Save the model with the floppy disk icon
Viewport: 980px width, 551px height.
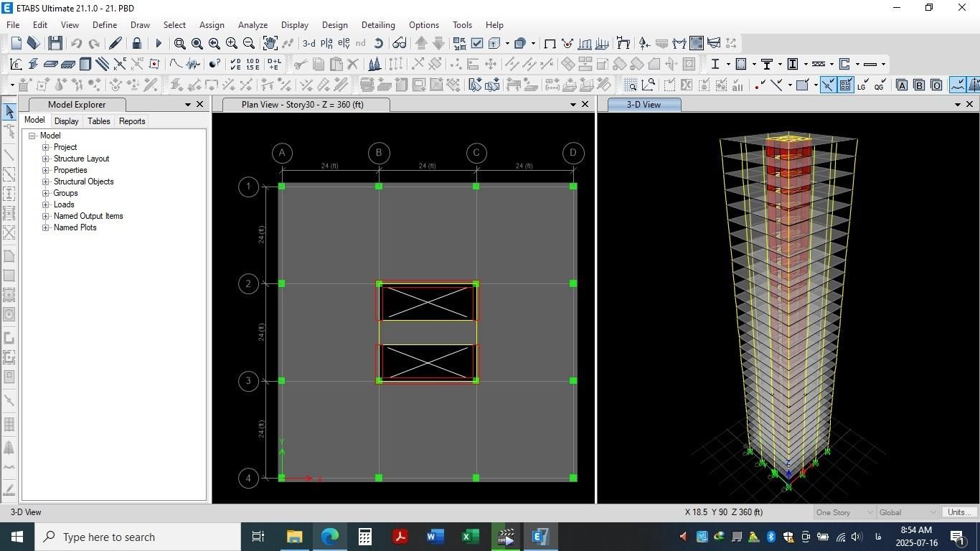pos(55,43)
